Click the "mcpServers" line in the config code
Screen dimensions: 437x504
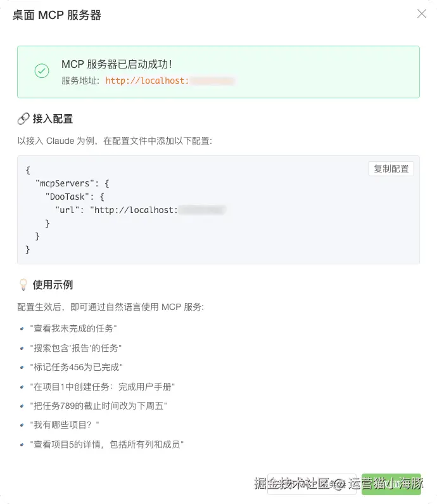point(72,183)
